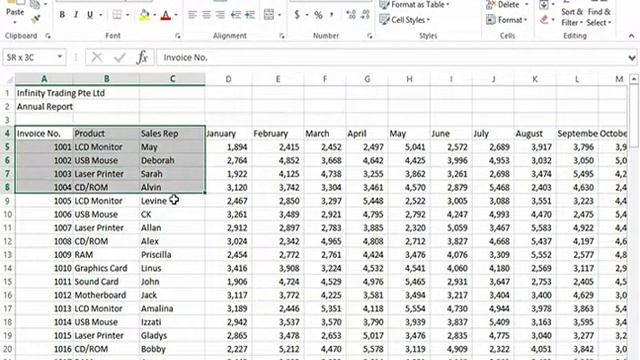Open the Paste dropdown arrow
640x360 pixels.
coord(15,22)
